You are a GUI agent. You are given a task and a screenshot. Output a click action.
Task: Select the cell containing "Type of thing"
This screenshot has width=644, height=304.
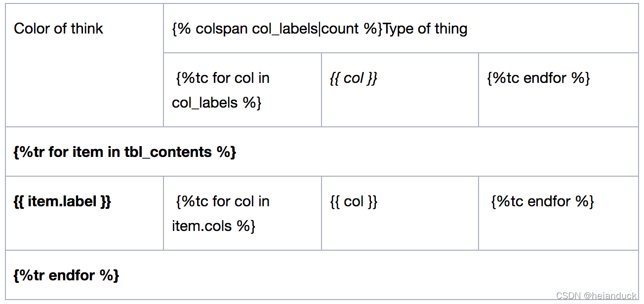coord(401,28)
